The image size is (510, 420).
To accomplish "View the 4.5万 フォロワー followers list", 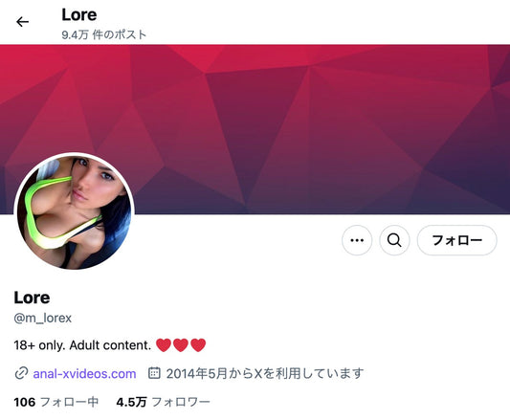I will [163, 402].
